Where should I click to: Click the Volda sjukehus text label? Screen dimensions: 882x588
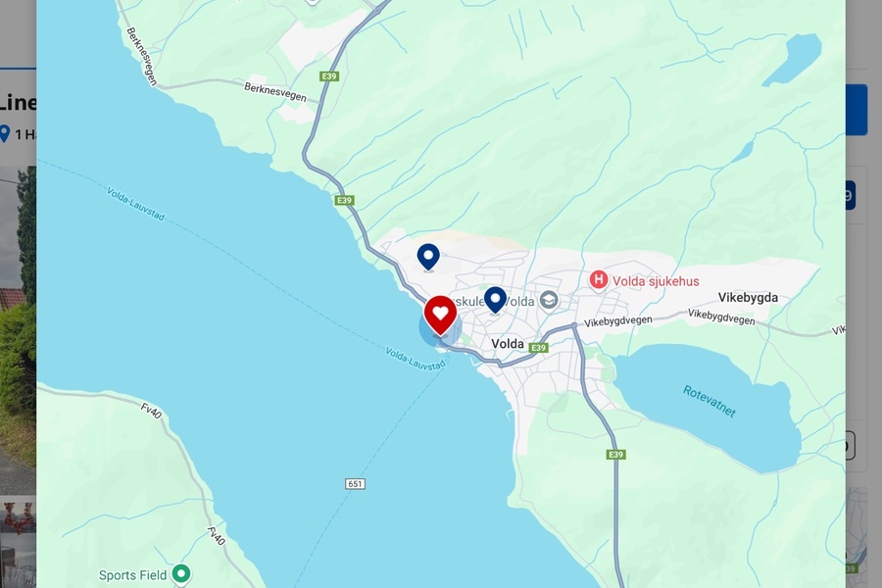pyautogui.click(x=656, y=281)
